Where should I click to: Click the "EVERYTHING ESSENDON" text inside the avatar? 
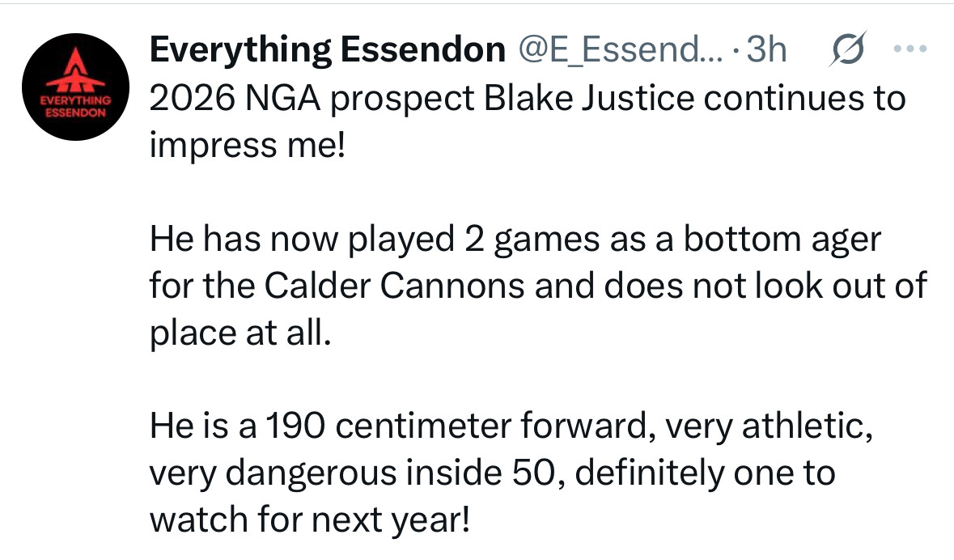(x=75, y=107)
